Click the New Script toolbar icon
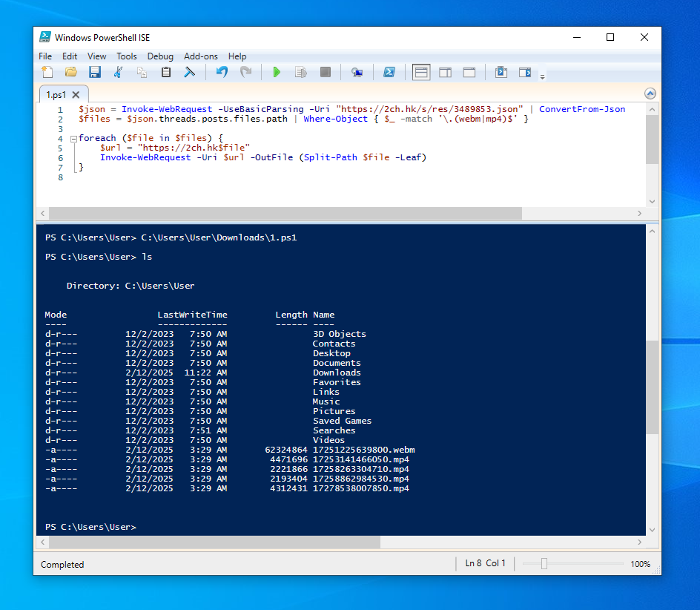The width and height of the screenshot is (700, 610). (47, 72)
